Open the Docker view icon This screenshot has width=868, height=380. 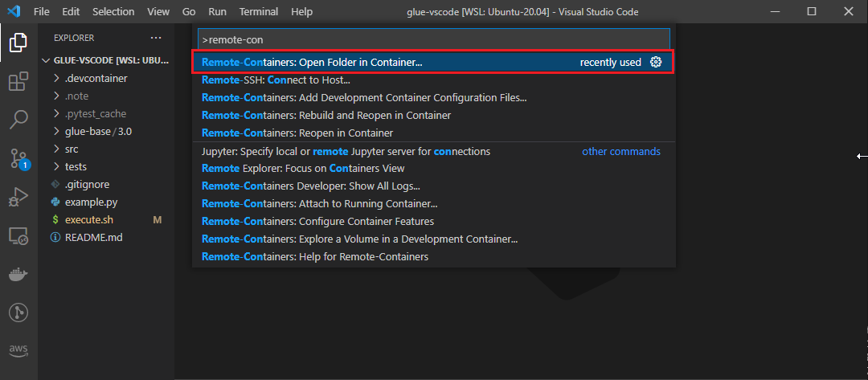[18, 274]
